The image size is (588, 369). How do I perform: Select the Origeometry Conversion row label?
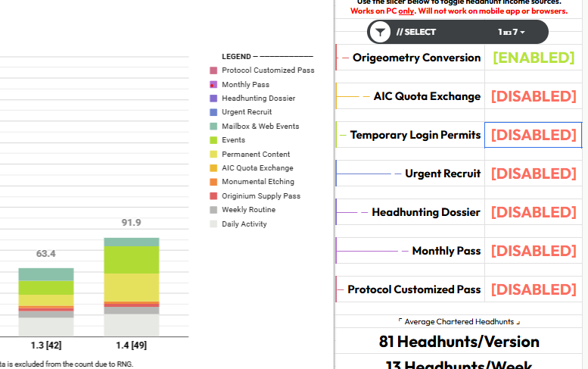416,58
